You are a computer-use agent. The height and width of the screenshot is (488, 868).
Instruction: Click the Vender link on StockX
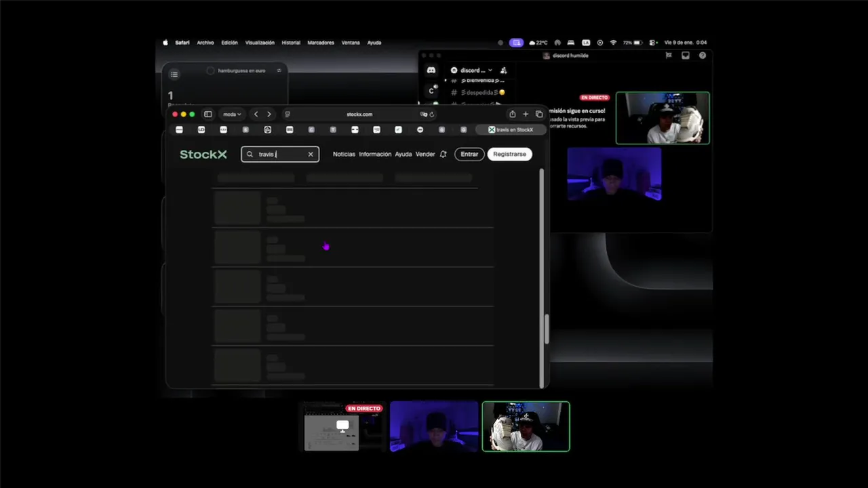tap(425, 155)
